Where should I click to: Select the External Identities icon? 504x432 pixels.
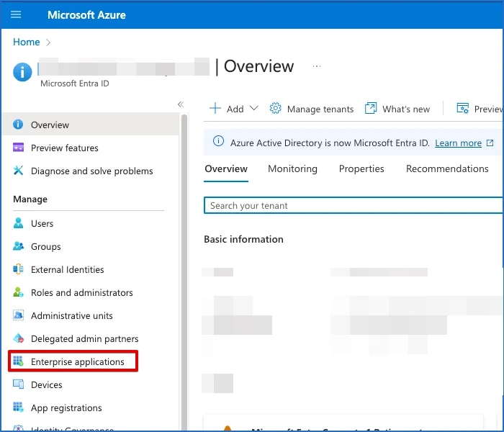19,270
